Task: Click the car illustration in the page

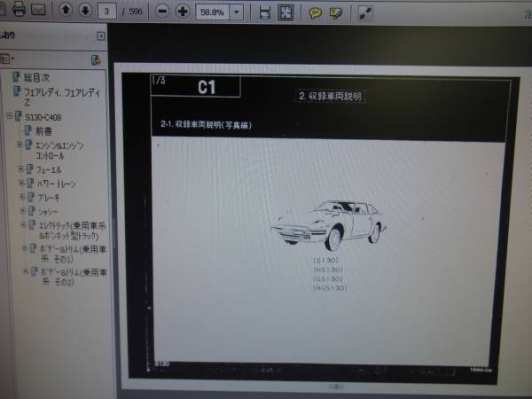Action: click(328, 224)
